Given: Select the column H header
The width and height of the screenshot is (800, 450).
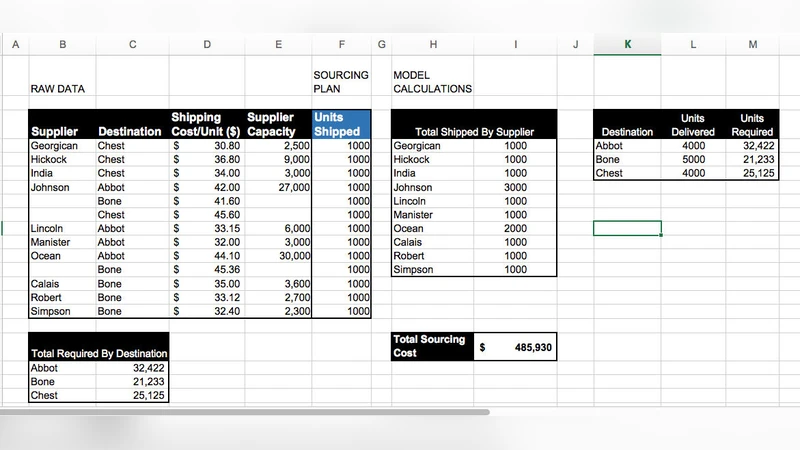Looking at the screenshot, I should pyautogui.click(x=433, y=44).
